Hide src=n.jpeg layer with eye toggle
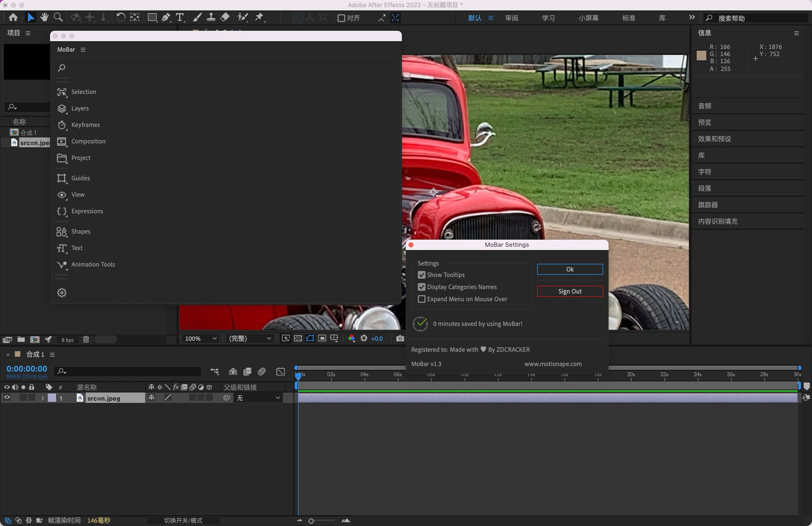812x526 pixels. tap(7, 397)
